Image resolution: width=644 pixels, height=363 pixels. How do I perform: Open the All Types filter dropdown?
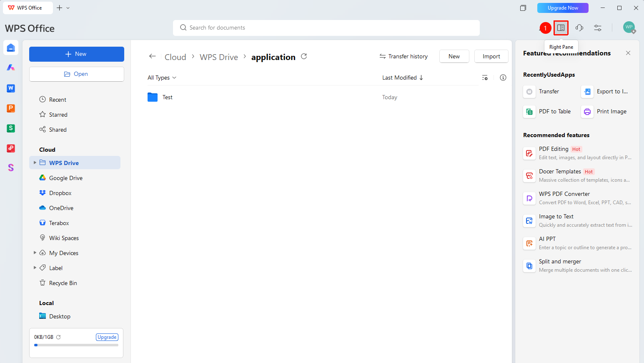162,78
